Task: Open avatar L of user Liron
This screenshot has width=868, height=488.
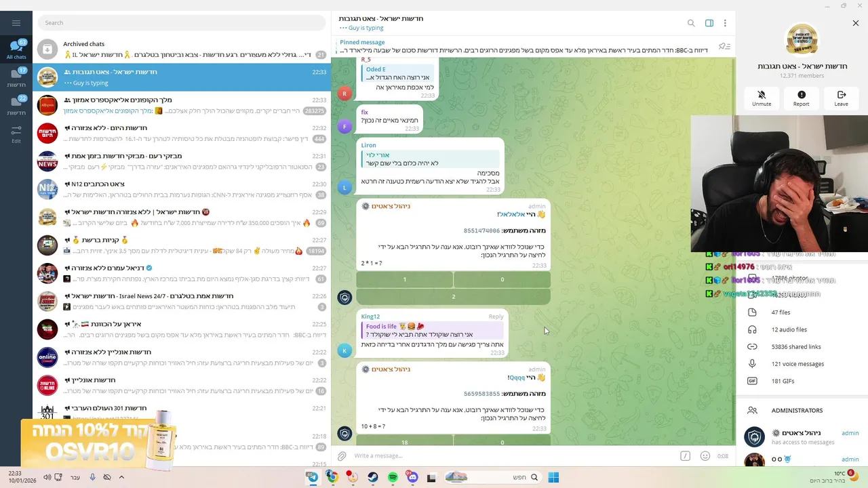Action: click(x=344, y=187)
